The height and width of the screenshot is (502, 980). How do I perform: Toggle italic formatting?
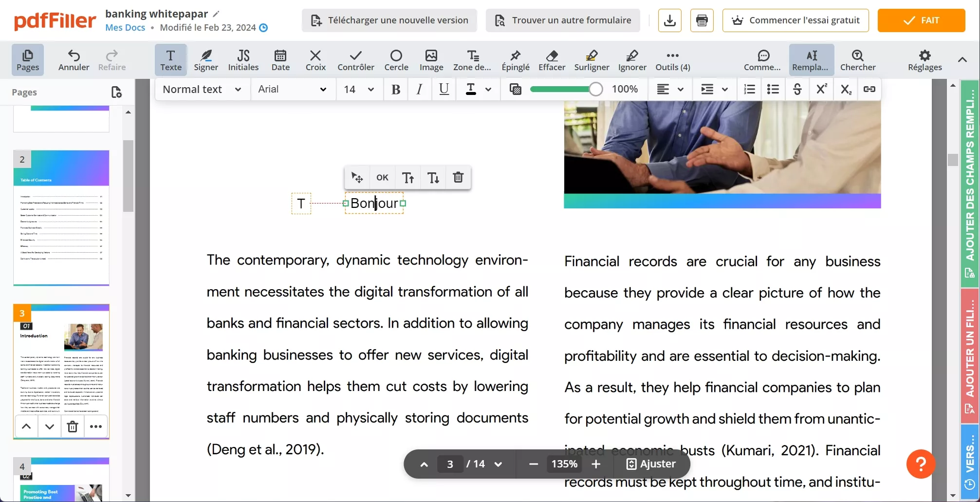pyautogui.click(x=419, y=89)
